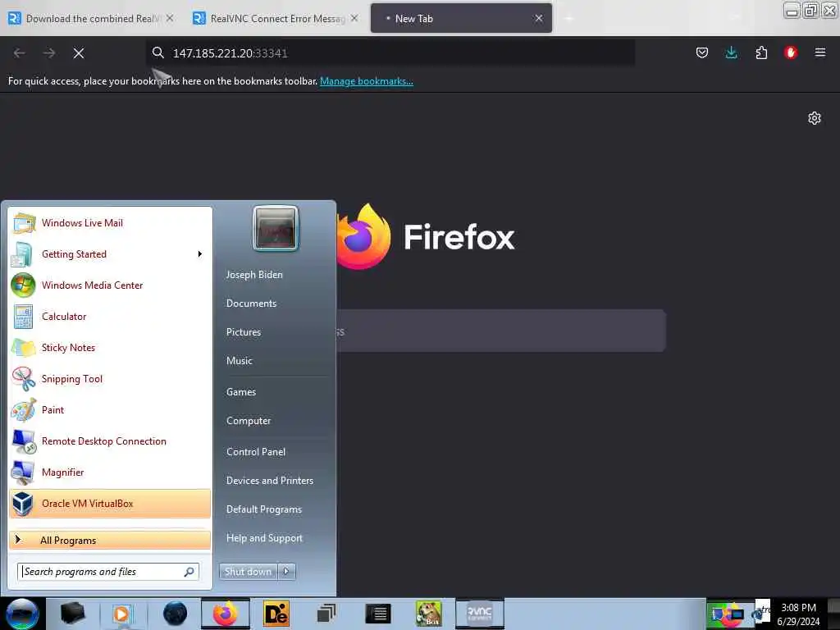Launch Windows Media Center
Viewport: 840px width, 630px height.
point(110,285)
